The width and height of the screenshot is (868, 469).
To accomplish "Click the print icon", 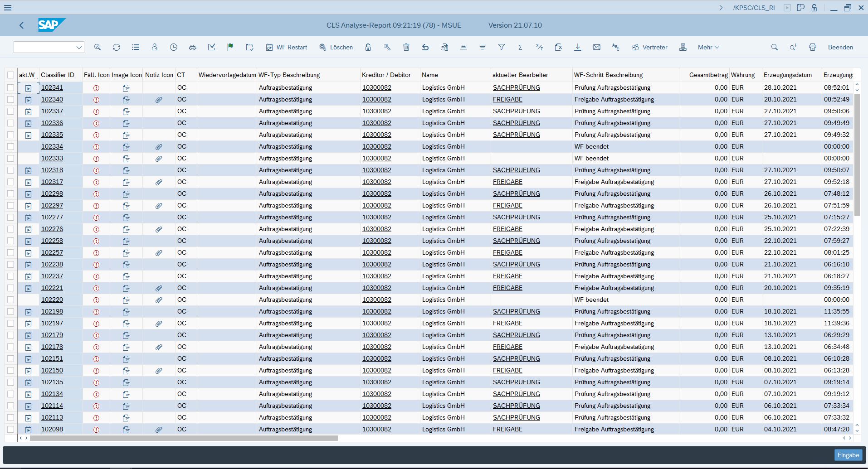I will click(x=813, y=47).
